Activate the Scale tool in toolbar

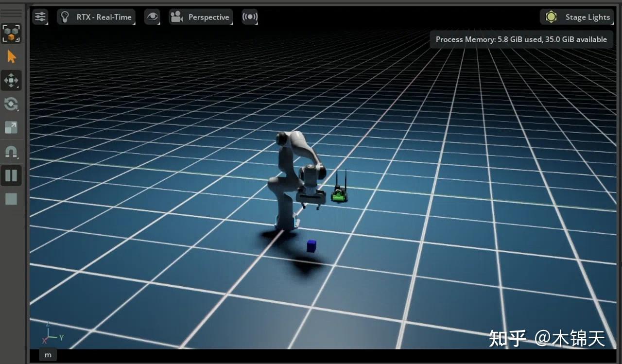pos(11,128)
